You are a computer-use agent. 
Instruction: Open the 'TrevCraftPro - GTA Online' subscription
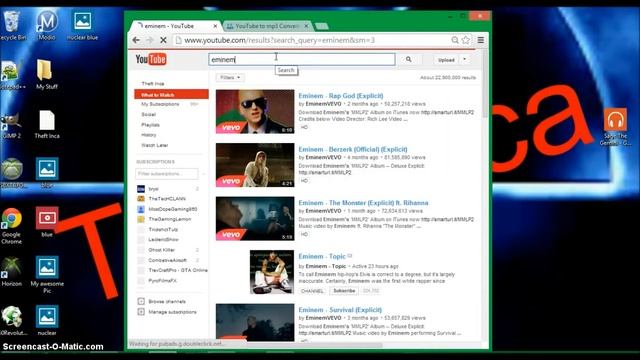(x=178, y=270)
